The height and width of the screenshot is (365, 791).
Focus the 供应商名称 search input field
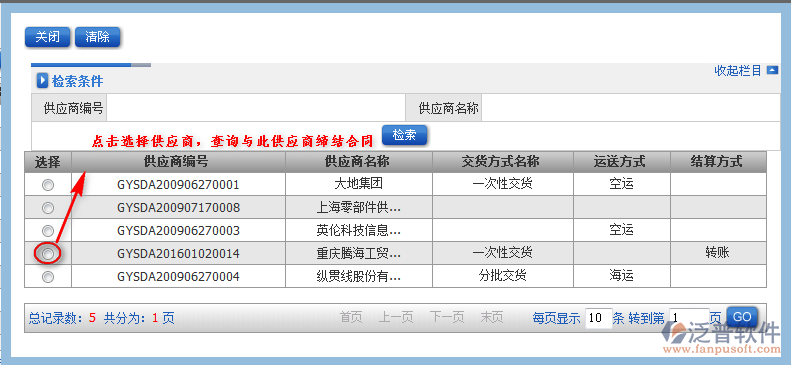(631, 107)
